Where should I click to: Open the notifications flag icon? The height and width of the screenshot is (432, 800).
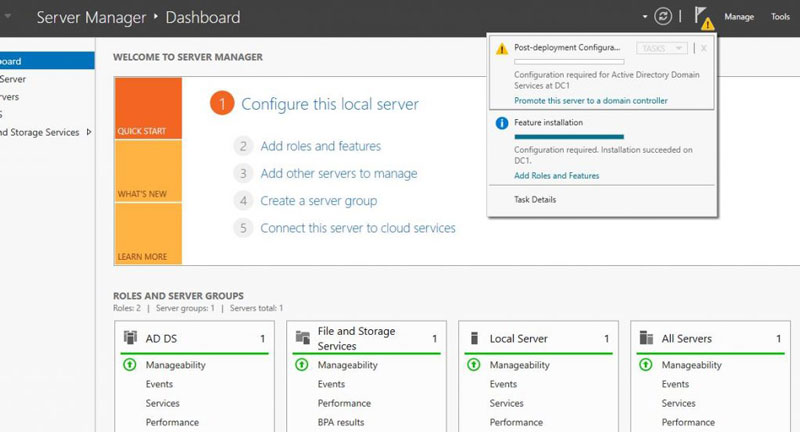[x=703, y=17]
